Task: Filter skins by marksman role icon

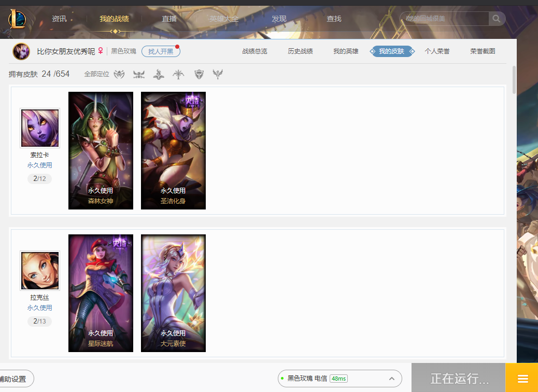Action: [x=178, y=74]
